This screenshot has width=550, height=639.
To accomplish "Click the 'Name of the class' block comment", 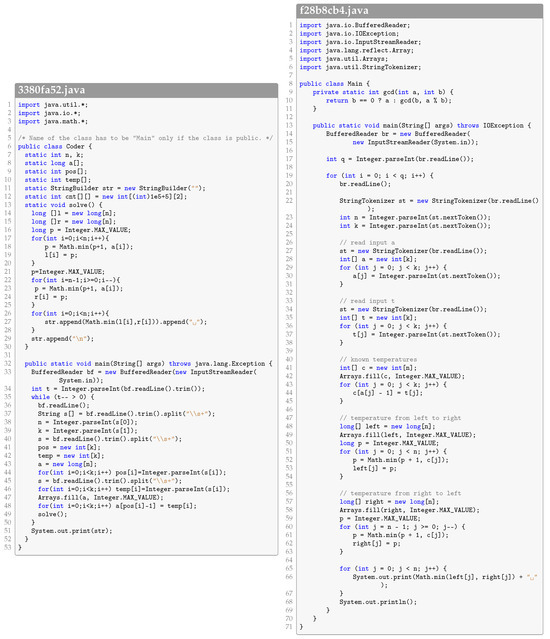I will pyautogui.click(x=145, y=138).
